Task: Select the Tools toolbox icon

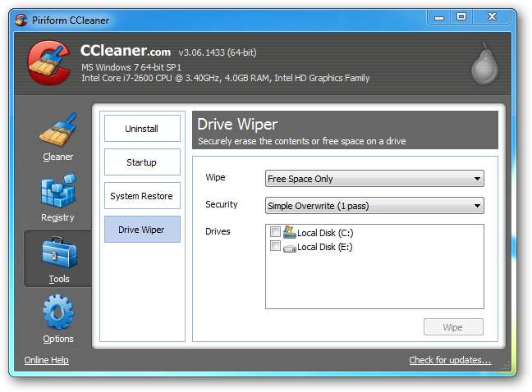Action: coord(59,253)
